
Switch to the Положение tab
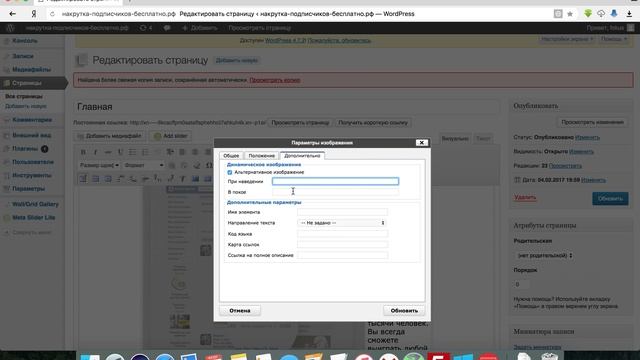coord(262,156)
